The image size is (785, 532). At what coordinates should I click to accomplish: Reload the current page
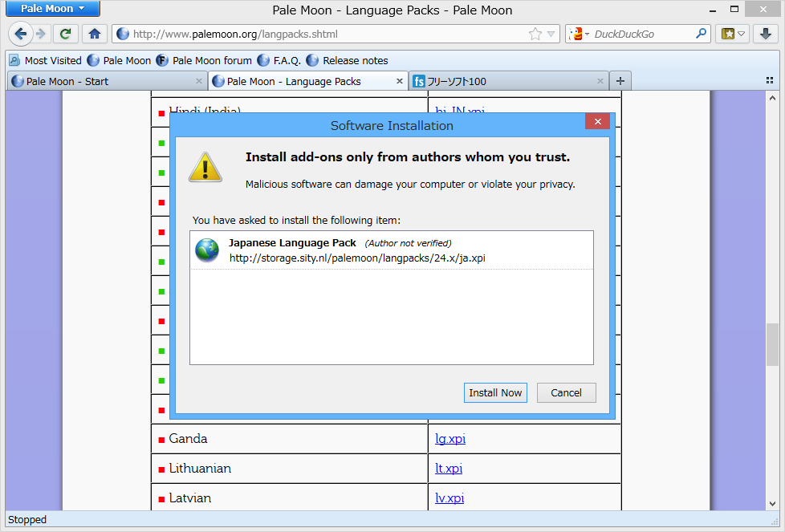click(x=65, y=34)
